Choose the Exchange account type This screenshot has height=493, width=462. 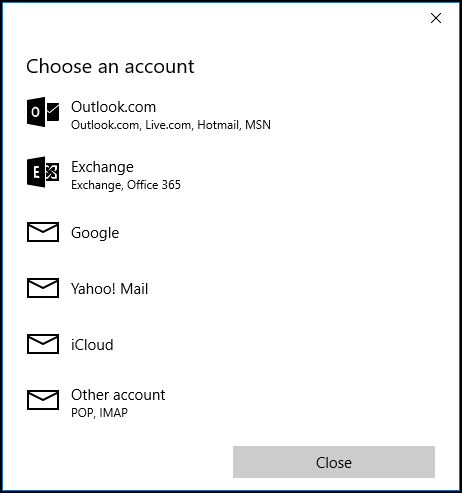point(231,174)
